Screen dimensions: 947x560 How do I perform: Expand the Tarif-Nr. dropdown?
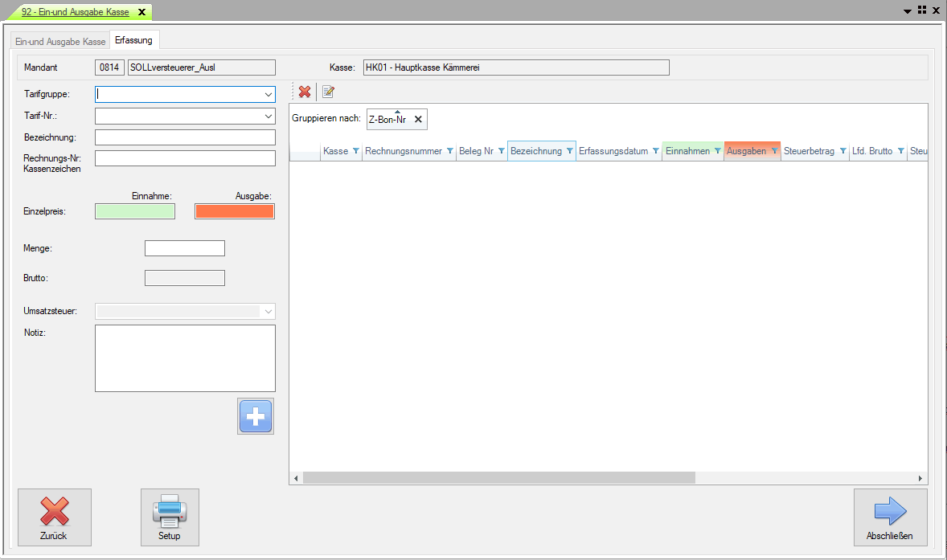[x=268, y=116]
